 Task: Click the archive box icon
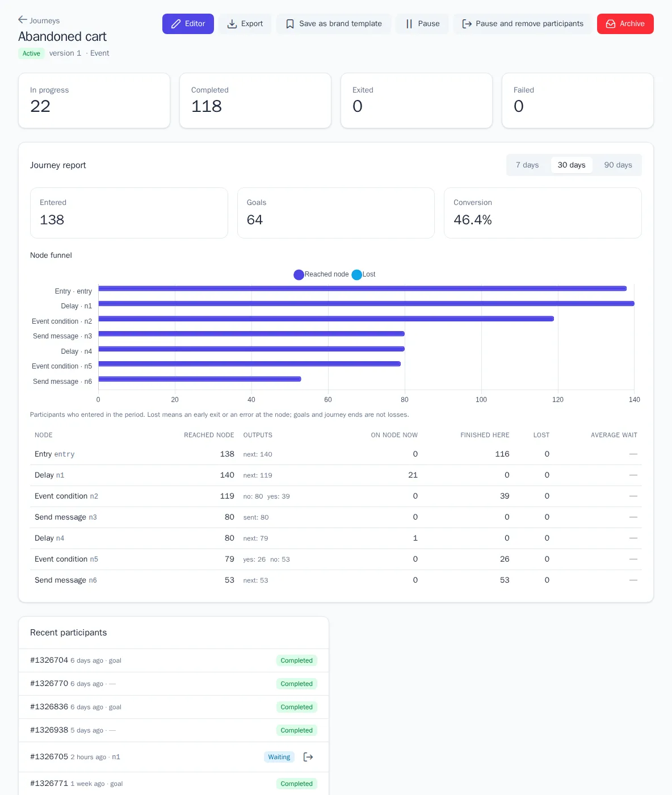[x=611, y=24]
